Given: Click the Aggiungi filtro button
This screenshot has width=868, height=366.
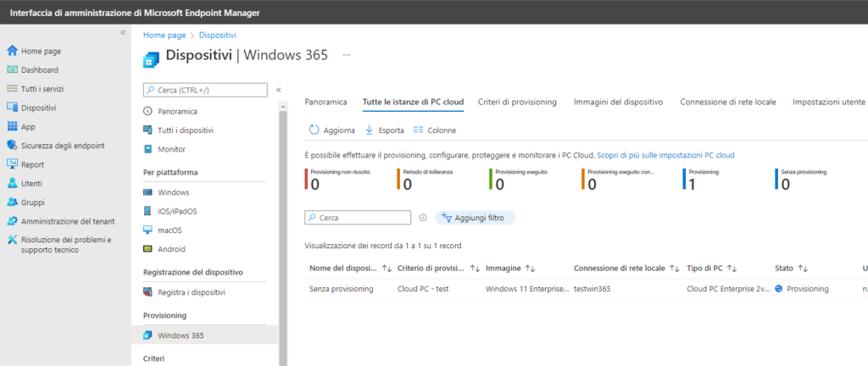Looking at the screenshot, I should [x=475, y=218].
